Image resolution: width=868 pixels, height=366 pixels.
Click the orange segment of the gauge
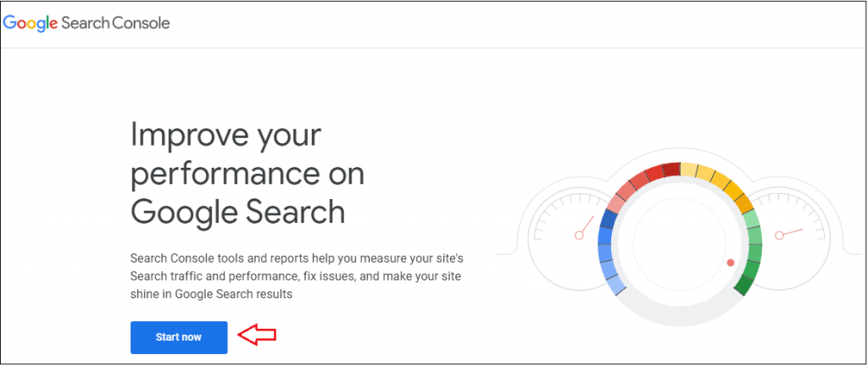[x=743, y=203]
